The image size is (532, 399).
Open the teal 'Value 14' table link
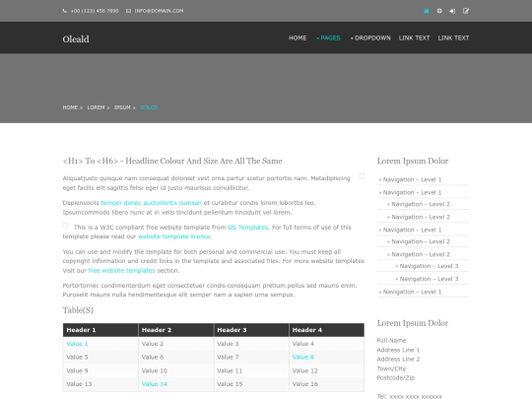[x=155, y=384]
